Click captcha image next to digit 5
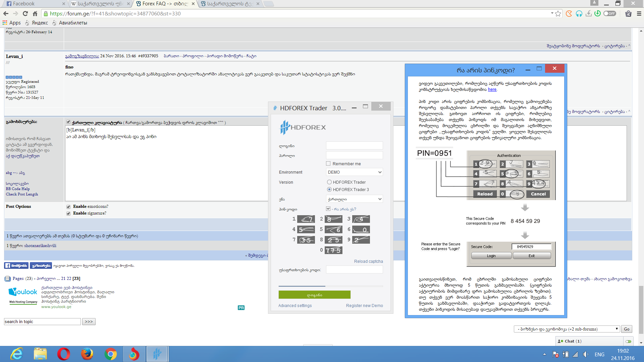 click(333, 230)
